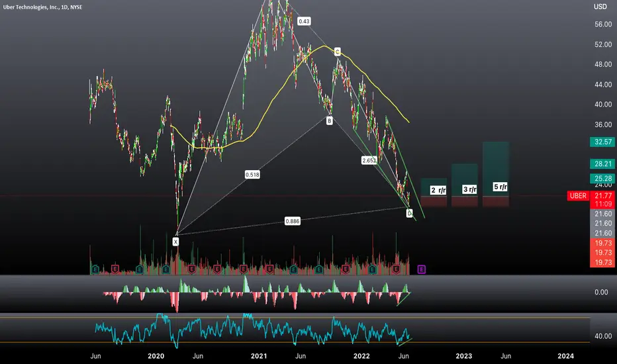Select the C point label of harmonic pattern
Viewport: 617px width, 364px height.
pos(337,52)
